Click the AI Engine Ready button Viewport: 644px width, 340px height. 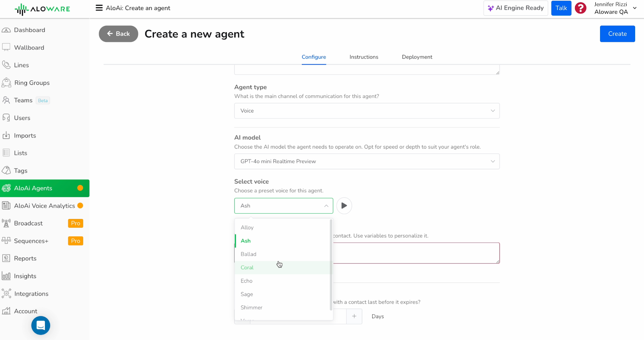point(516,8)
